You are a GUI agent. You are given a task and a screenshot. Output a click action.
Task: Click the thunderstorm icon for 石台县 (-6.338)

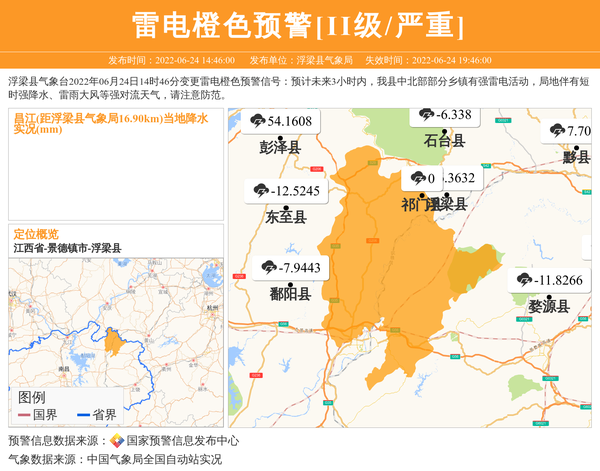(427, 114)
